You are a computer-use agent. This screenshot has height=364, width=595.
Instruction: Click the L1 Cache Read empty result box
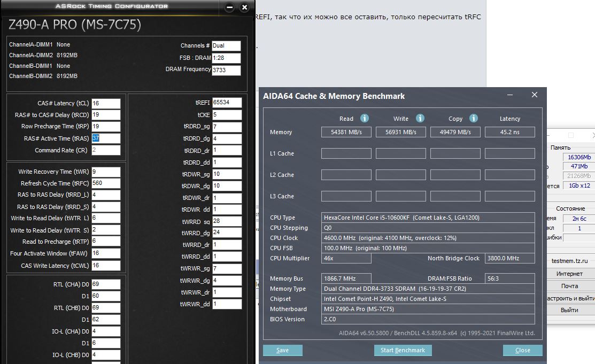[x=346, y=153]
